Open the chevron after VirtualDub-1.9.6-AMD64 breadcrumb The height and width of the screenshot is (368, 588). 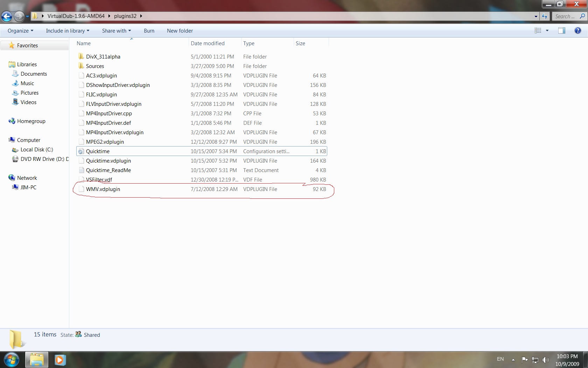tap(109, 16)
